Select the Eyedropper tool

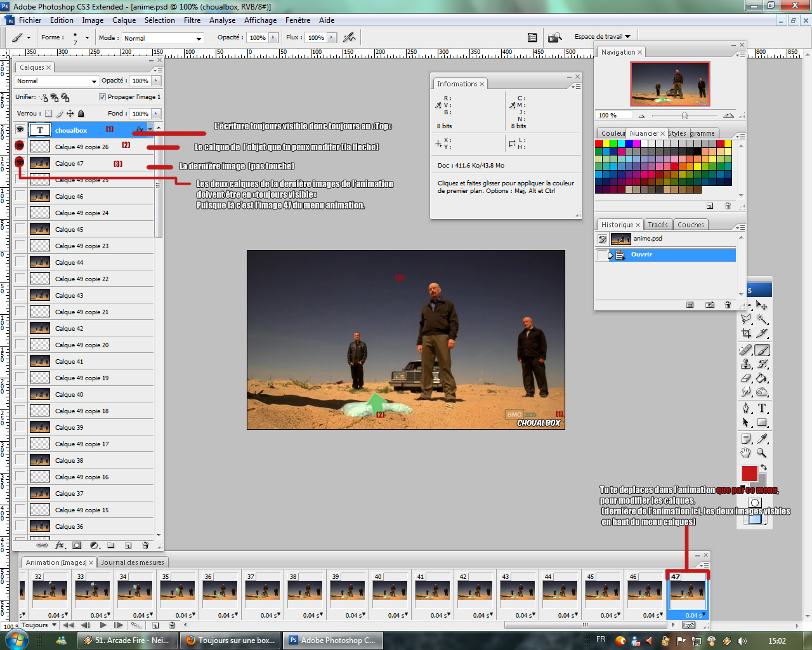pyautogui.click(x=762, y=439)
